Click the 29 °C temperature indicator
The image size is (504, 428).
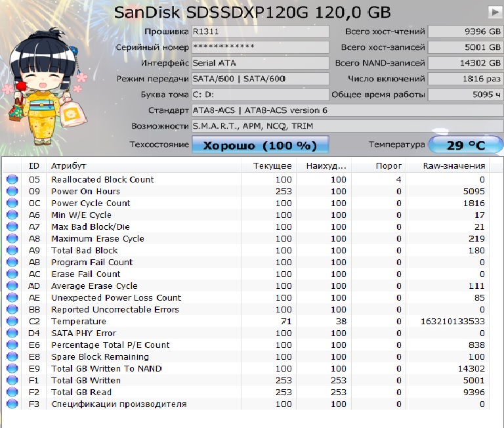[x=466, y=144]
